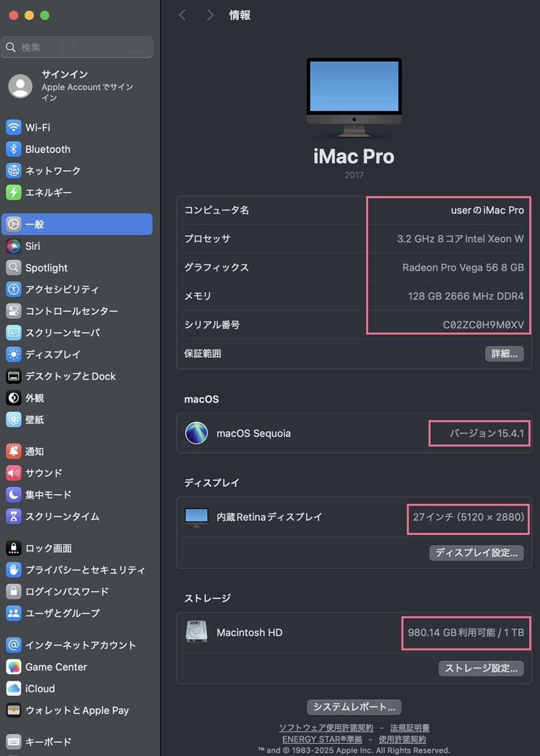The width and height of the screenshot is (540, 756).
Task: Click 'バージョン15.4.1' text
Action: click(x=486, y=433)
